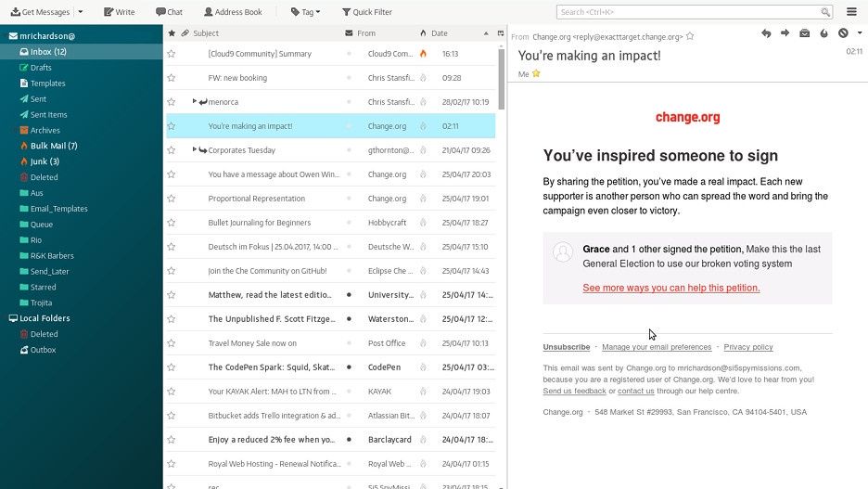868x489 pixels.
Task: Expand the Corporates Tuesday thread
Action: (x=195, y=149)
